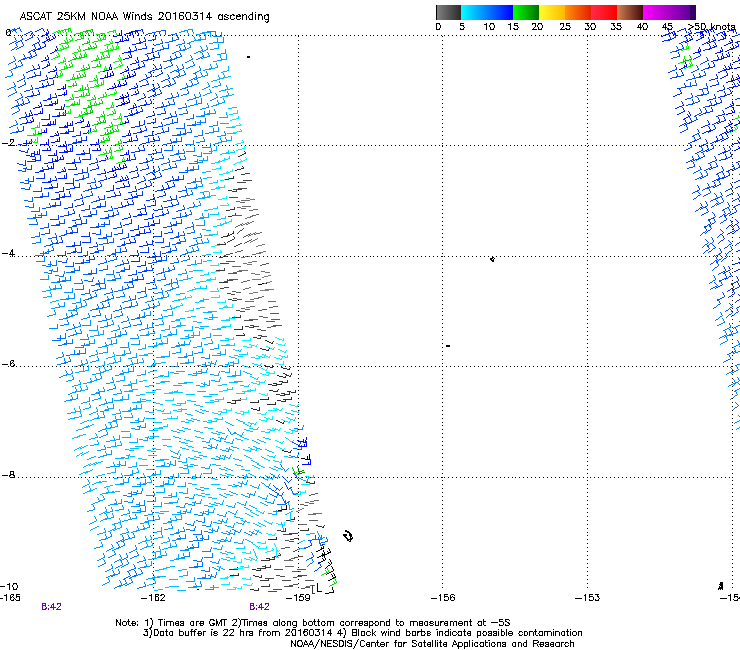Click the island outline east of -159 near -9
Screen dimensions: 740x650
(x=348, y=536)
